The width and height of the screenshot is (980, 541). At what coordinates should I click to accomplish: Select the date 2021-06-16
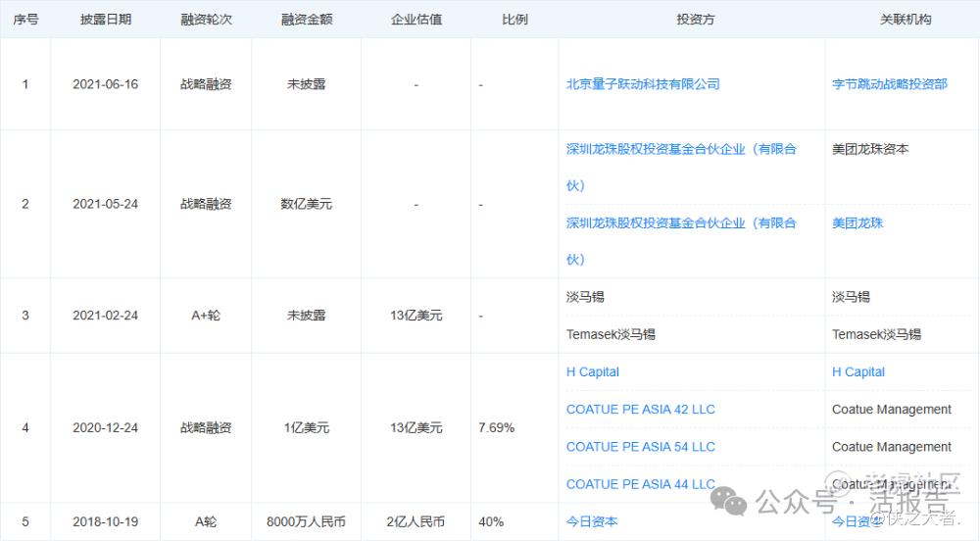(x=105, y=84)
